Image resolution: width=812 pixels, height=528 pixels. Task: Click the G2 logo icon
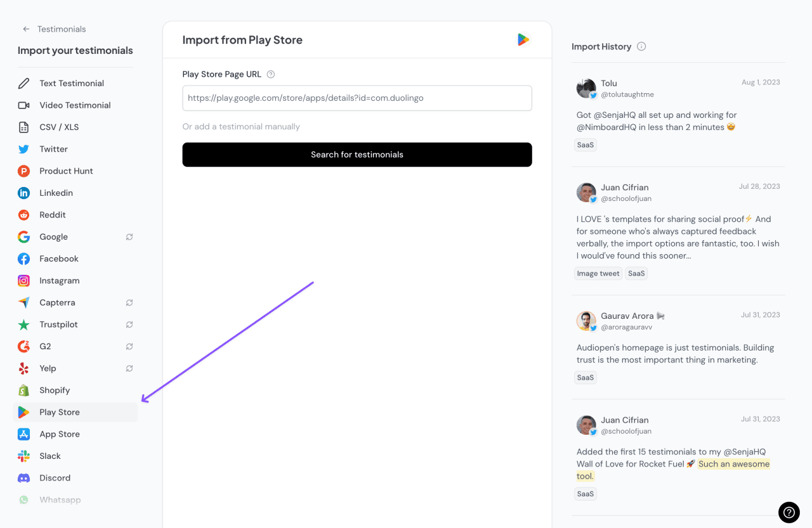coord(23,347)
